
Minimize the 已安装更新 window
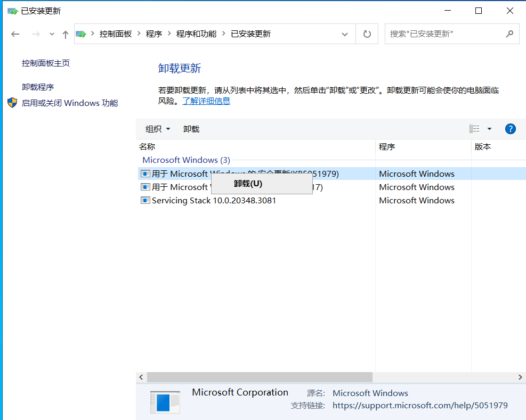click(x=448, y=11)
